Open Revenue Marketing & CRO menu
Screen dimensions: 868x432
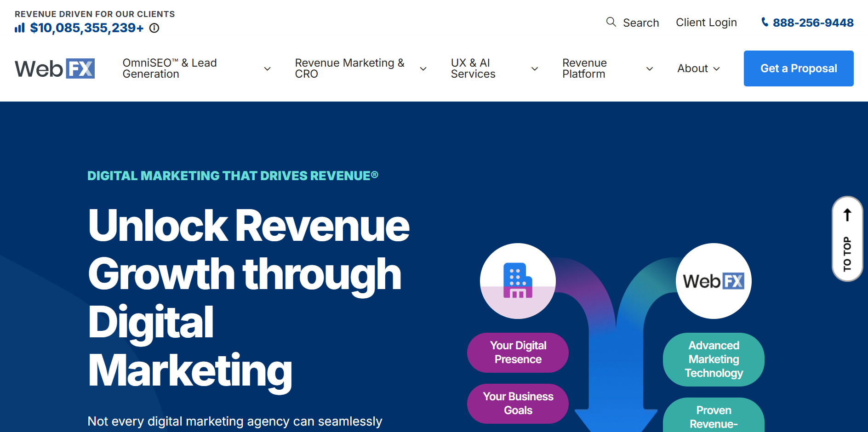(350, 68)
